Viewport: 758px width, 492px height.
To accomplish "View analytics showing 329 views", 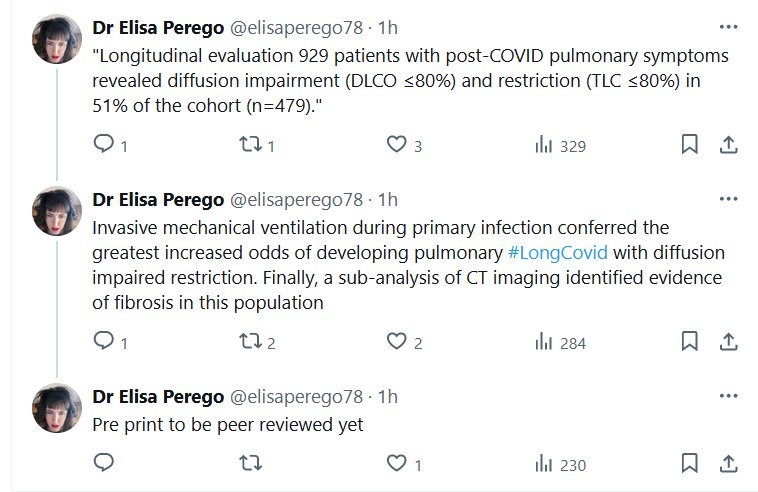I will click(545, 145).
